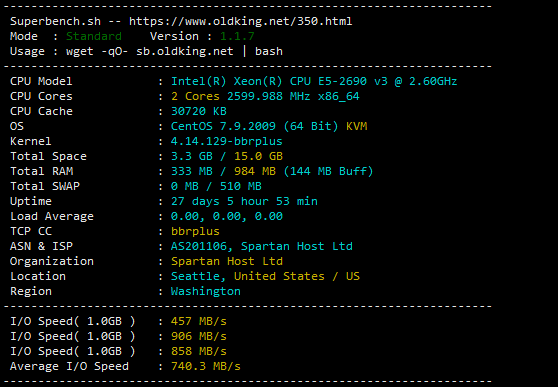Click the 15.0 GB total space value
558x387 pixels.
click(x=258, y=156)
